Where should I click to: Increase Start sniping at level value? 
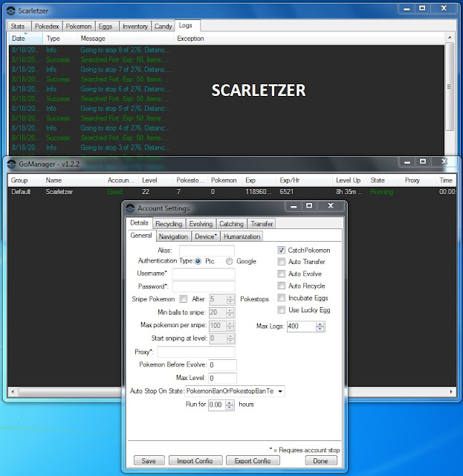(x=230, y=336)
